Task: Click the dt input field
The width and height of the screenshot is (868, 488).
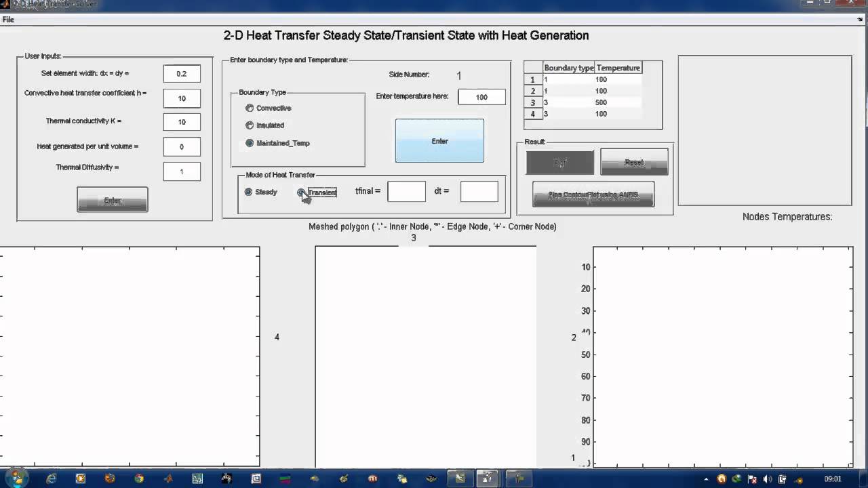Action: 479,191
